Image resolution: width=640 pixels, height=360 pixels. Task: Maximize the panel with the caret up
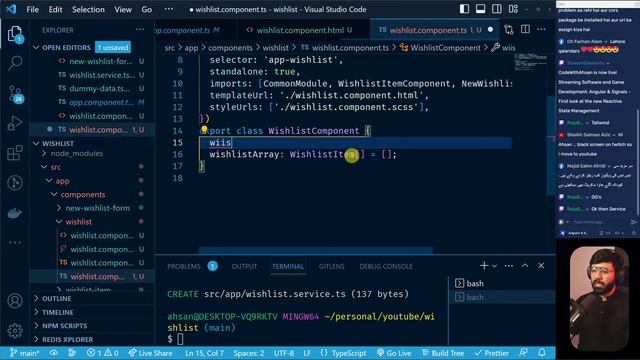coord(525,266)
